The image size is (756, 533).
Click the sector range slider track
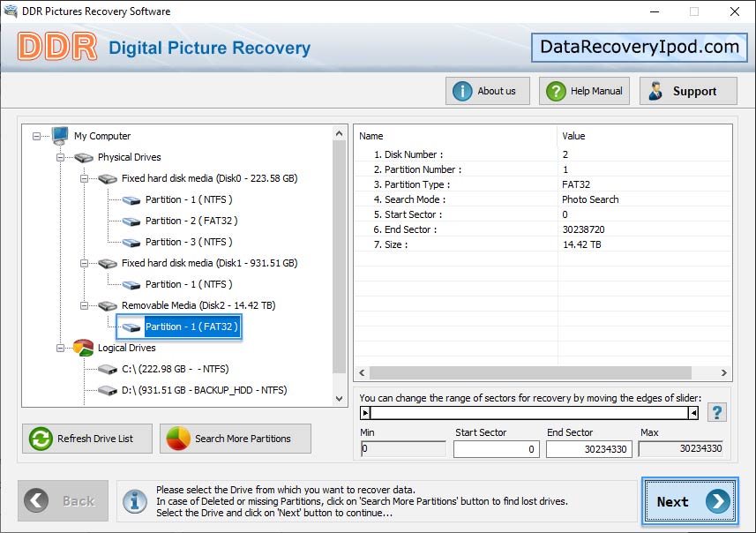pos(529,413)
